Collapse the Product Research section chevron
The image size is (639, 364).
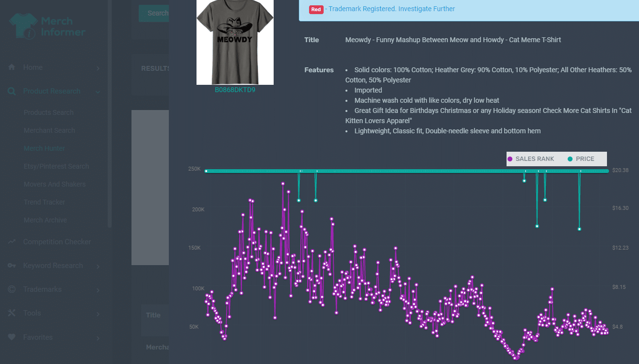tap(98, 92)
